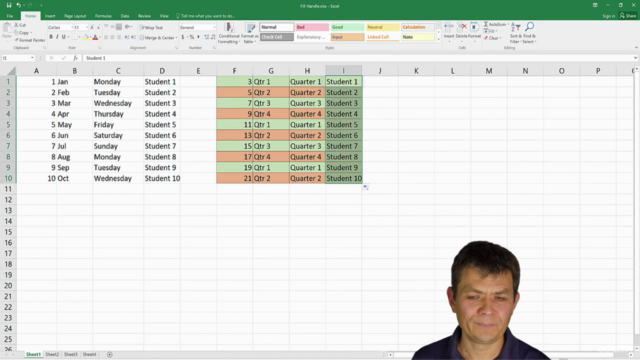The width and height of the screenshot is (640, 360).
Task: Click the Auto Fill Options icon below Student 10
Action: click(366, 187)
